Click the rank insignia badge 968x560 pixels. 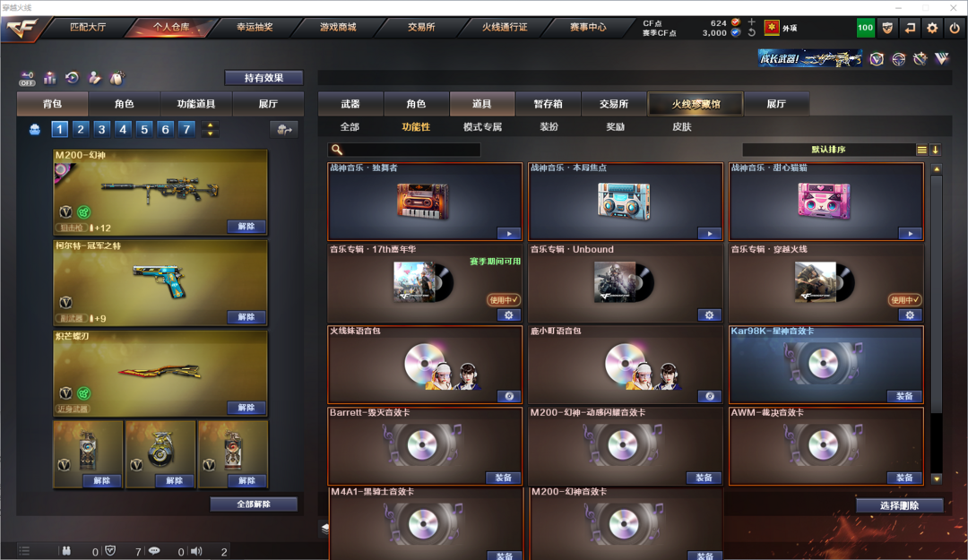point(772,27)
